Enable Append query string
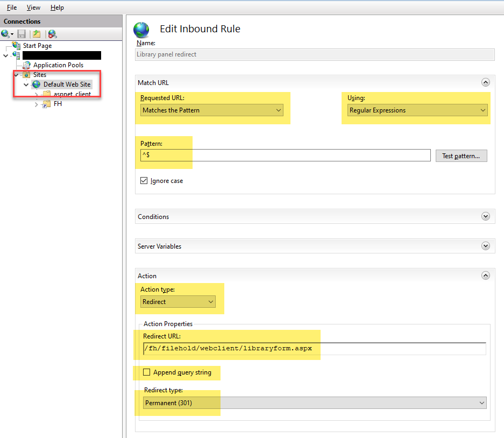This screenshot has width=504, height=438. 145,372
